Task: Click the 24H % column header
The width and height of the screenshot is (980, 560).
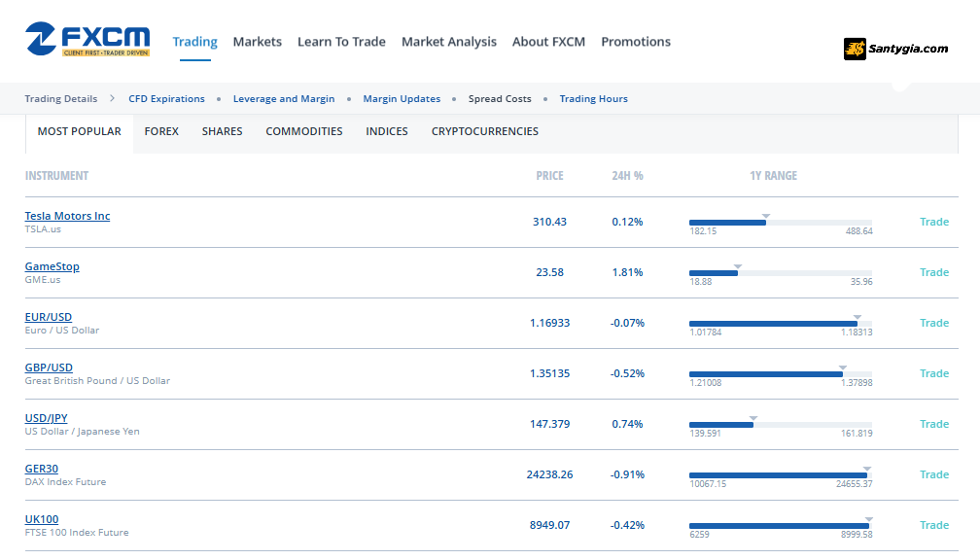Action: click(627, 176)
